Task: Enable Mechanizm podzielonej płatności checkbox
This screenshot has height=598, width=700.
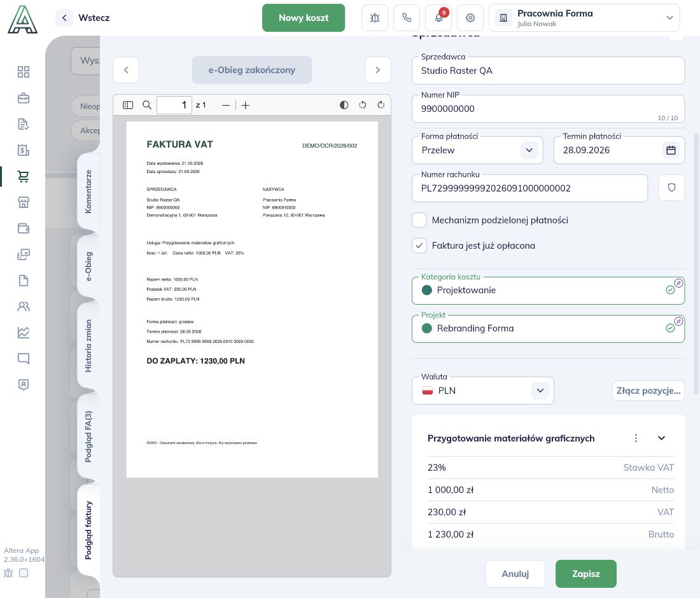Action: click(419, 220)
